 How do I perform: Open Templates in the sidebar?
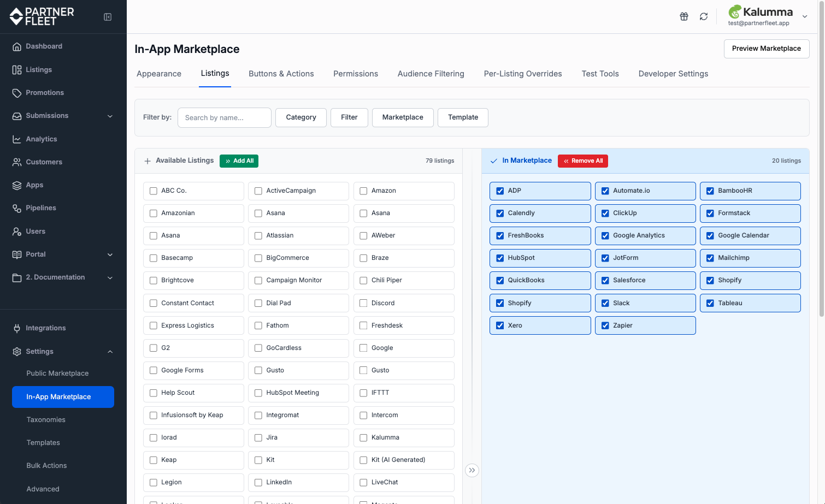(x=43, y=443)
